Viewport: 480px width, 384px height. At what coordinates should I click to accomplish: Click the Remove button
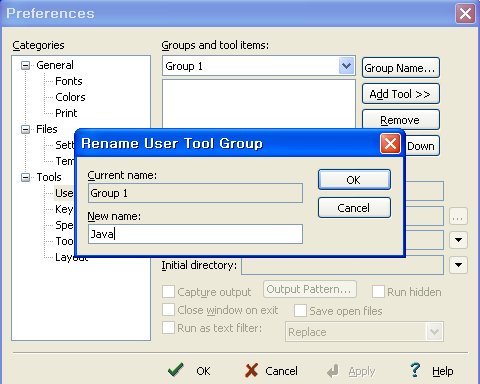pos(401,120)
